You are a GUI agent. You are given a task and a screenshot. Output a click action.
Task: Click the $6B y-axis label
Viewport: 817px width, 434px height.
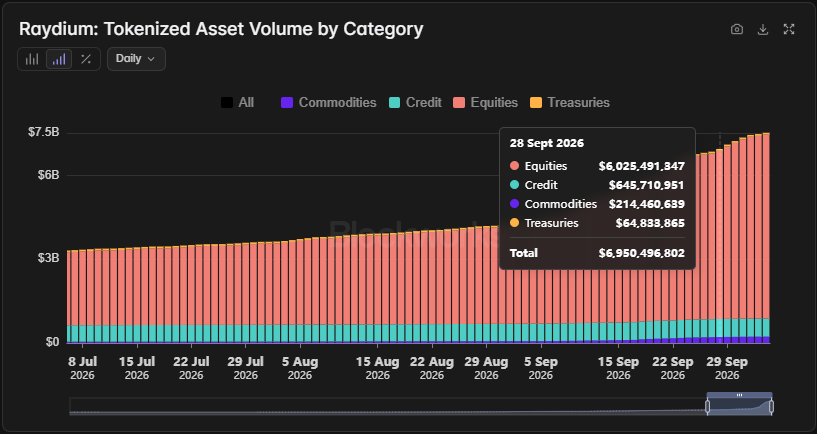tap(48, 175)
